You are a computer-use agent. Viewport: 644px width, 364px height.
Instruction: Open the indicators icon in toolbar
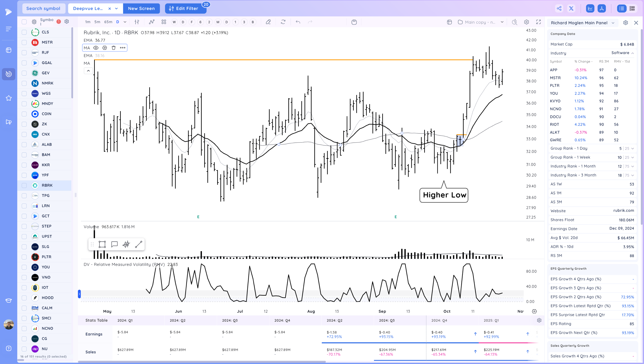(152, 22)
